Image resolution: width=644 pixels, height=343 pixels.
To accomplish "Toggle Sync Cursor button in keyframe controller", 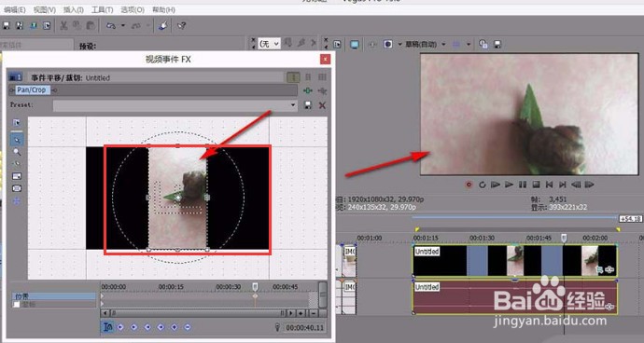I will point(107,327).
